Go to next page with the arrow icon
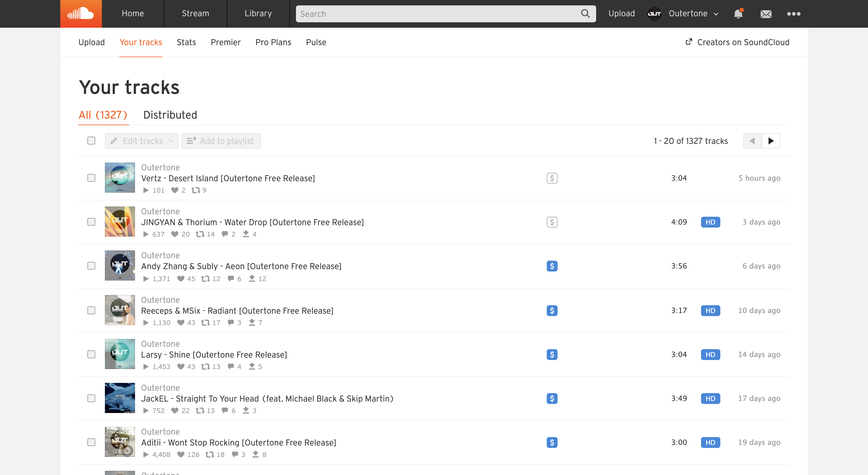This screenshot has height=475, width=868. click(772, 141)
